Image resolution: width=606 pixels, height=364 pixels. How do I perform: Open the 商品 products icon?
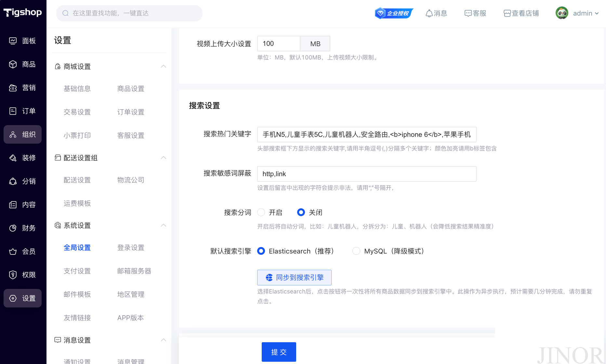[13, 64]
